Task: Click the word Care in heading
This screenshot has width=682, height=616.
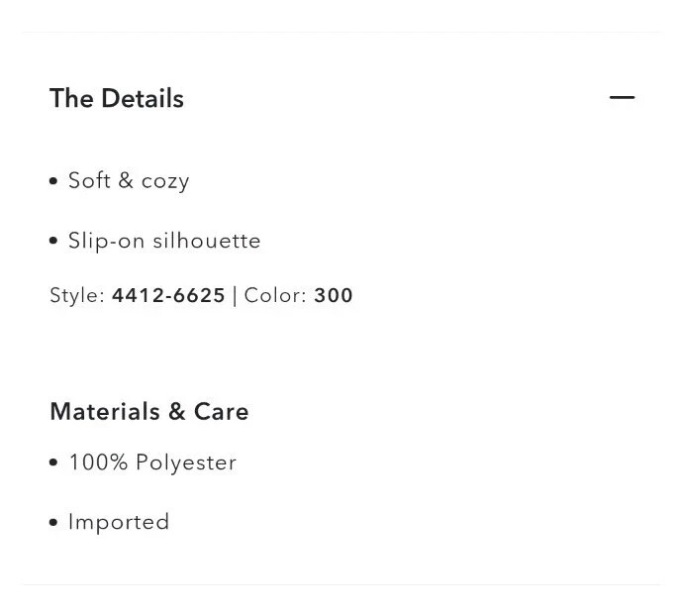Action: (222, 412)
